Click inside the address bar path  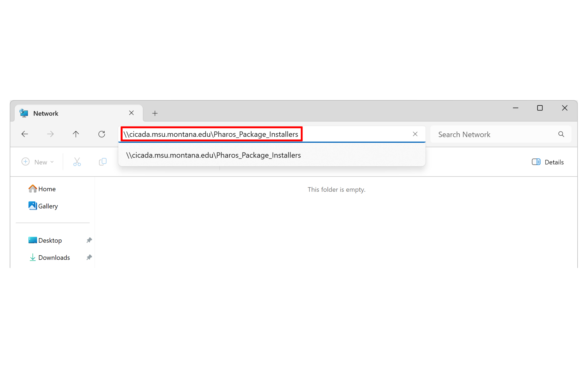[x=211, y=135]
